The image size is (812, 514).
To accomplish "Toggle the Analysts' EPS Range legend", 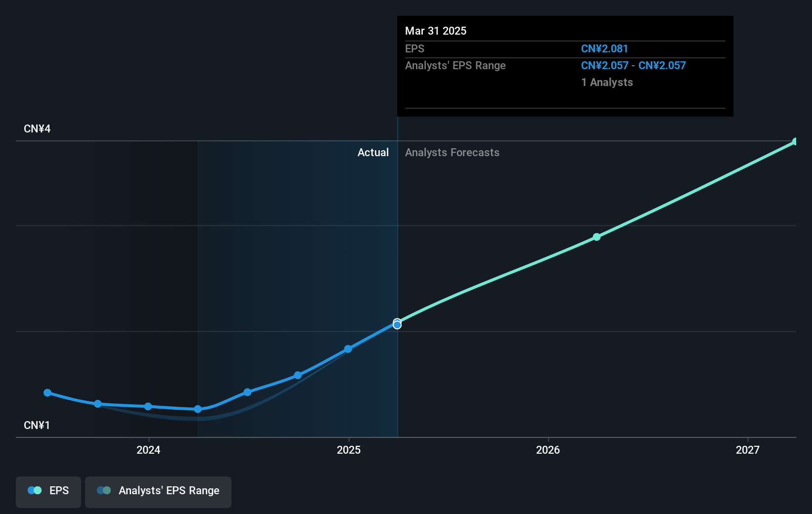I will [158, 492].
